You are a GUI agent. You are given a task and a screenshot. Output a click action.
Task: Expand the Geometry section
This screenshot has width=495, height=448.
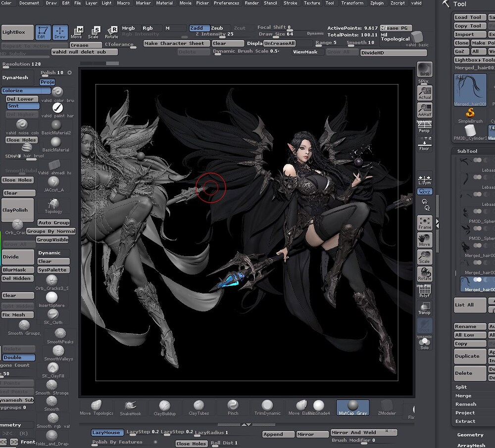tap(470, 435)
